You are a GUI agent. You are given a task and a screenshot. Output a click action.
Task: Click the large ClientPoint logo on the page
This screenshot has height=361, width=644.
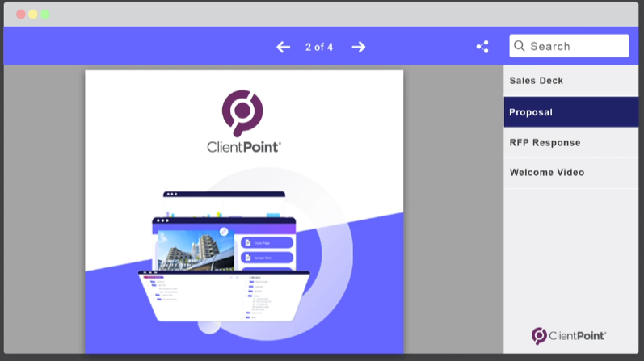click(243, 121)
